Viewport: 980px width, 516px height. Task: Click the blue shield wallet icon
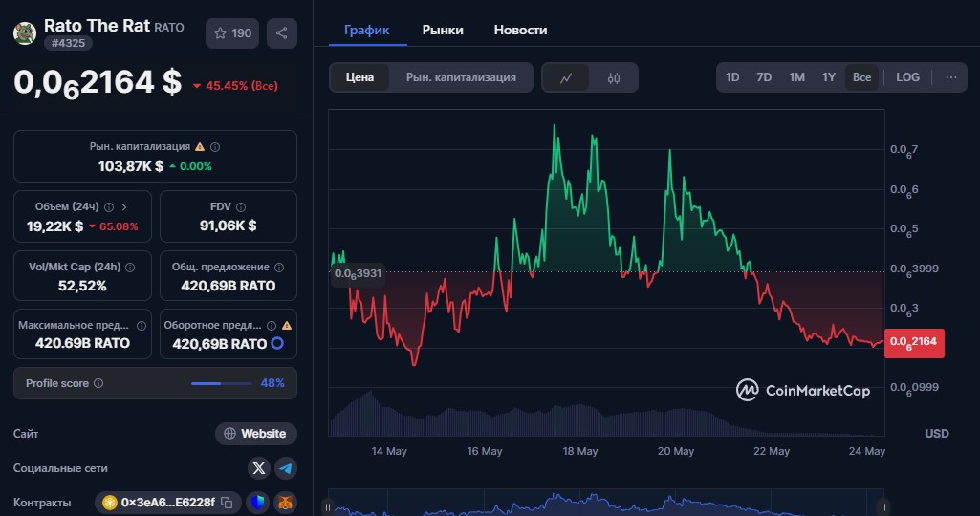coord(258,503)
